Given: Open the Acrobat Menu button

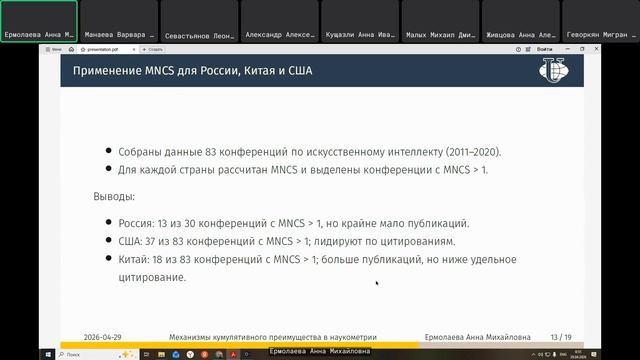Looking at the screenshot, I should click(53, 49).
